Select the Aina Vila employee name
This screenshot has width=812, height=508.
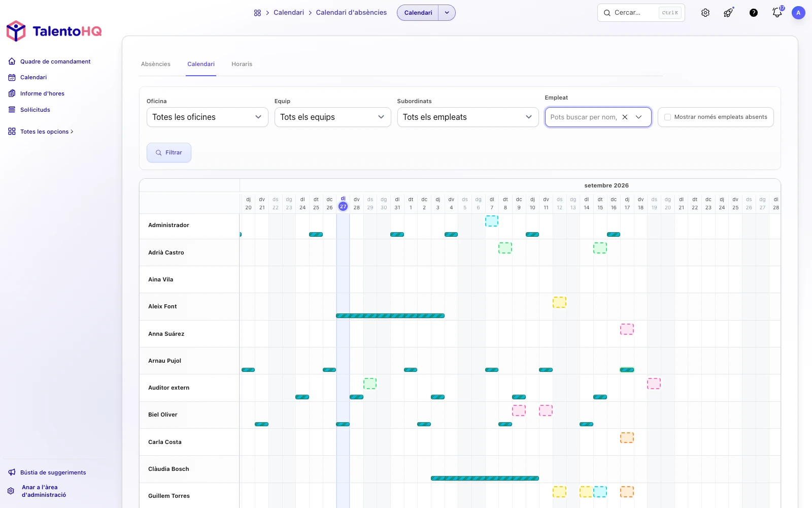pos(160,279)
